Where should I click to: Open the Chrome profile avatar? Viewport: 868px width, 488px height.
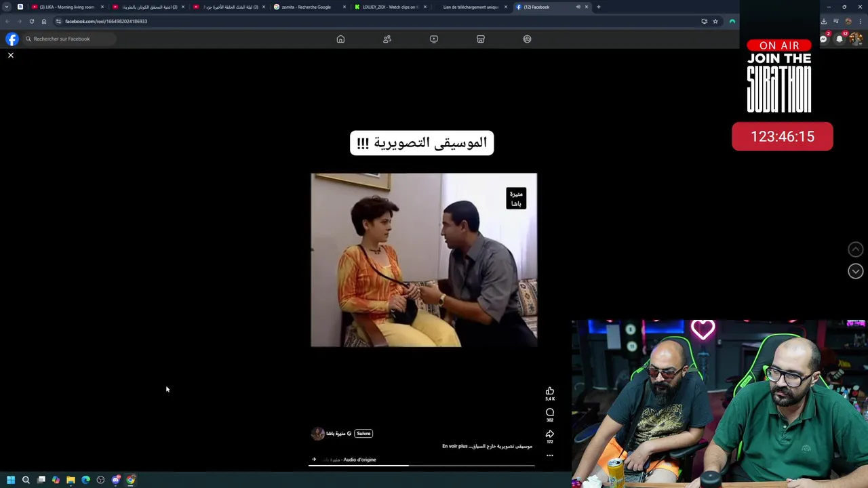[848, 21]
